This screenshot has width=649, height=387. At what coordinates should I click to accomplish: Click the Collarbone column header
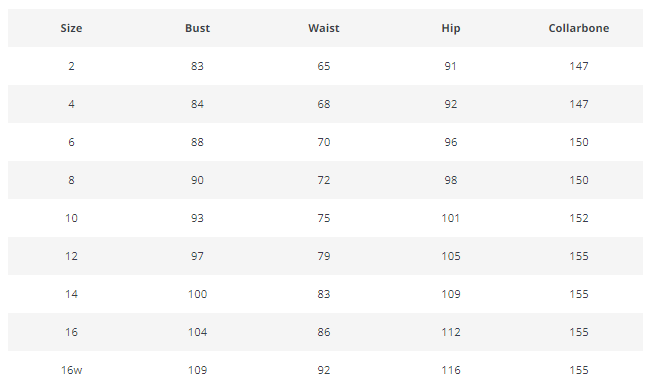pyautogui.click(x=579, y=28)
